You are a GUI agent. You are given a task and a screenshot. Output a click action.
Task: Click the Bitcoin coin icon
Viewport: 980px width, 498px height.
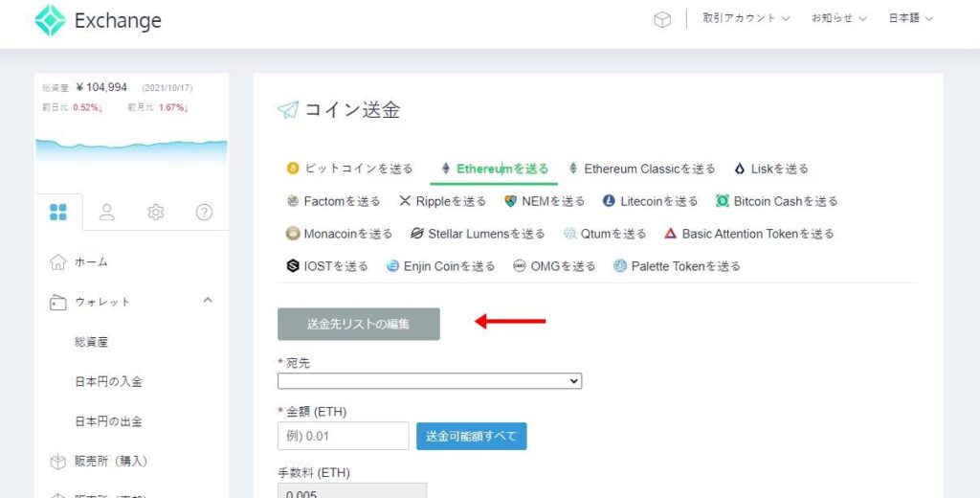[293, 169]
